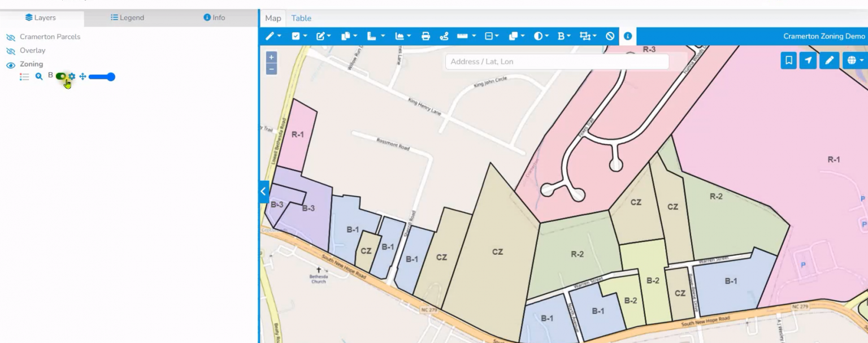The height and width of the screenshot is (343, 868).
Task: Select the Table tab
Action: [301, 18]
